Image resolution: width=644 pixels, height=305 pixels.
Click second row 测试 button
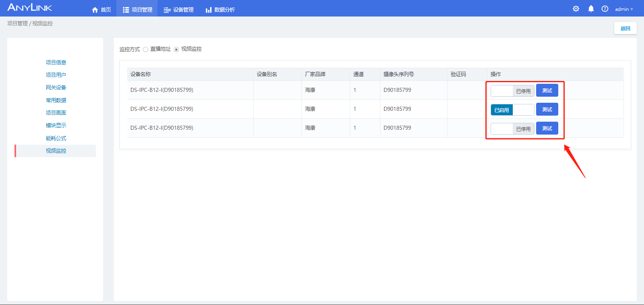coord(547,110)
